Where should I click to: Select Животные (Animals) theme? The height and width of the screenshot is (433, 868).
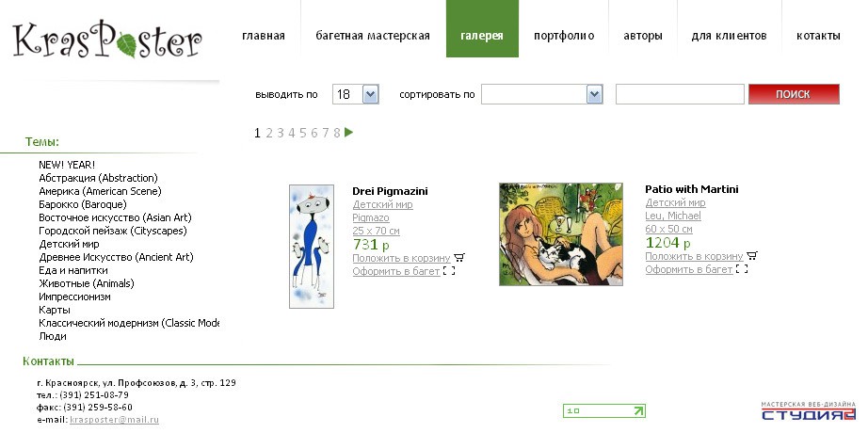[87, 283]
